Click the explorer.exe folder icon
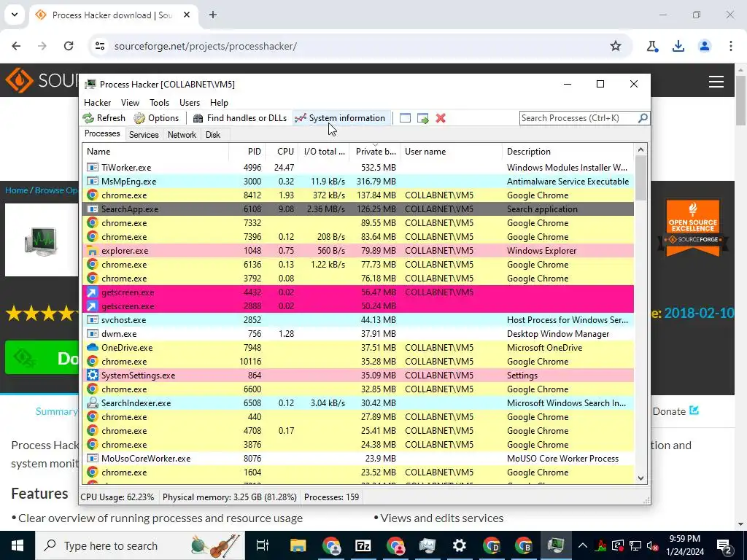The height and width of the screenshot is (560, 747). [93, 251]
